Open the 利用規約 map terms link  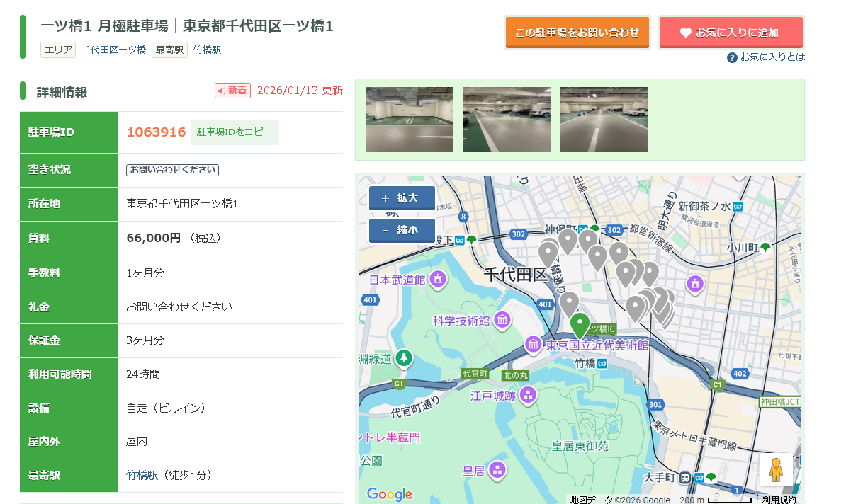[779, 500]
